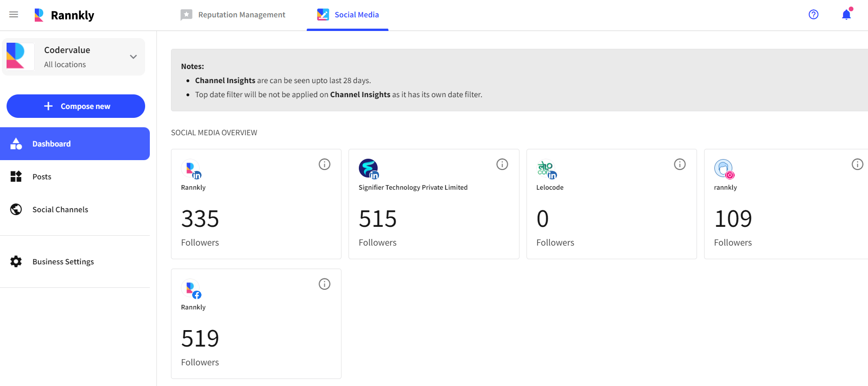The image size is (868, 386).
Task: Show info for Lelocode card
Action: (680, 164)
